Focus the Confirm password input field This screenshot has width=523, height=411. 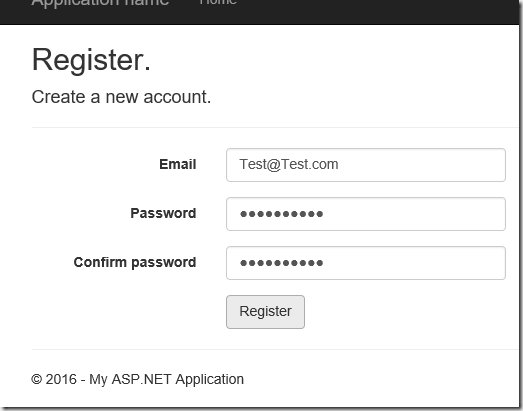click(366, 263)
